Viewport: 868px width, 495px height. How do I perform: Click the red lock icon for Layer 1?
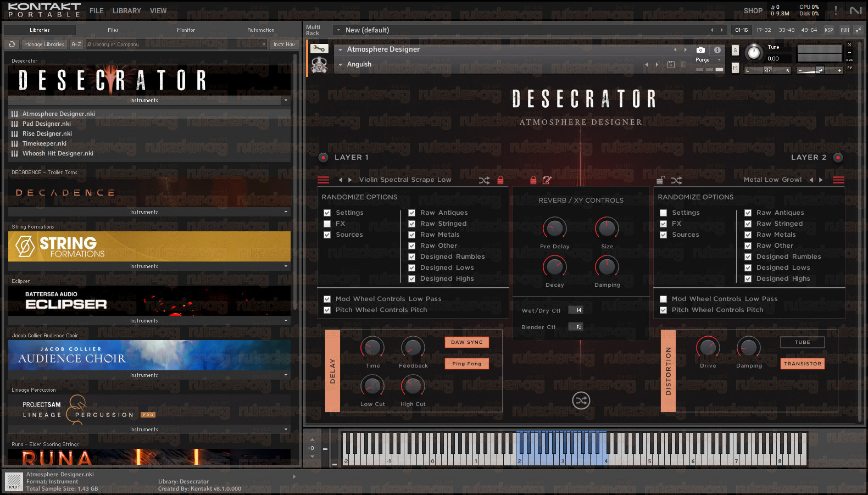coord(500,180)
